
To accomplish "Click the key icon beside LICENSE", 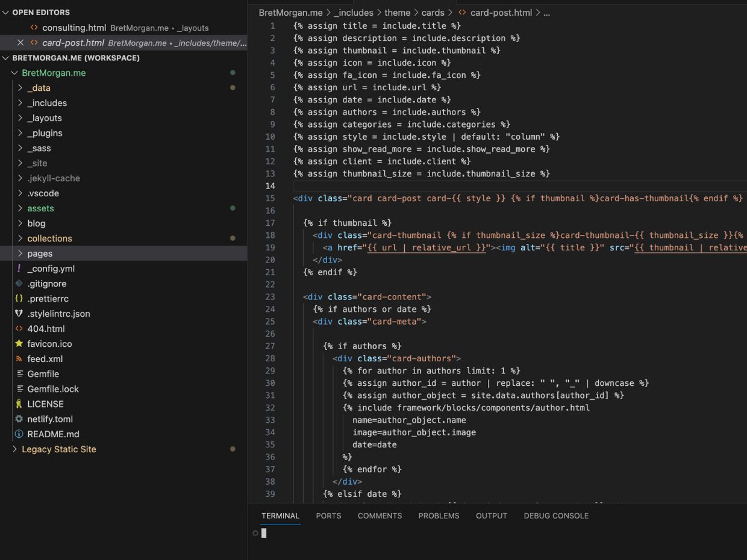I will (19, 403).
